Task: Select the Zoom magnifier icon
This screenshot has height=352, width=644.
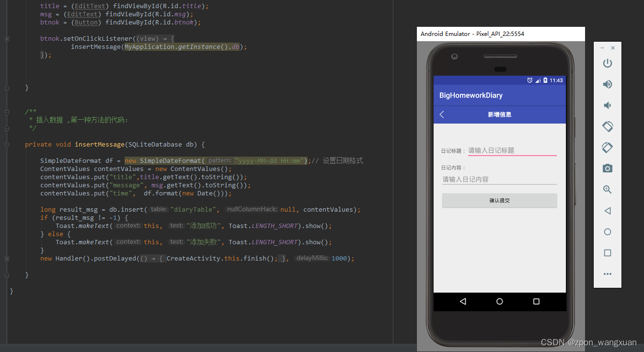Action: click(x=607, y=190)
